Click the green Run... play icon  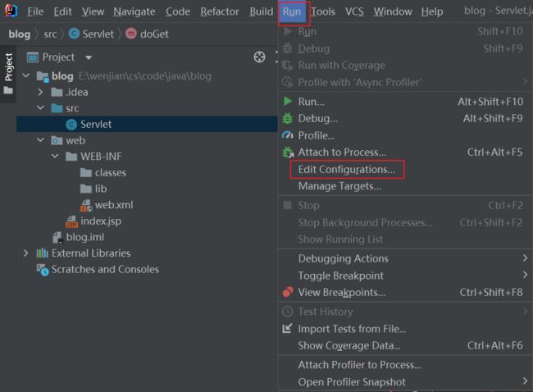click(x=288, y=101)
